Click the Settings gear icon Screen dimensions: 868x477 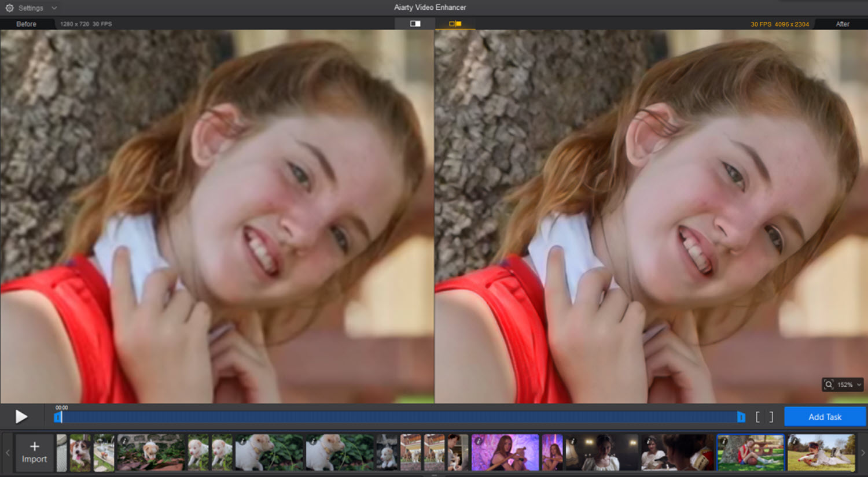[x=9, y=8]
